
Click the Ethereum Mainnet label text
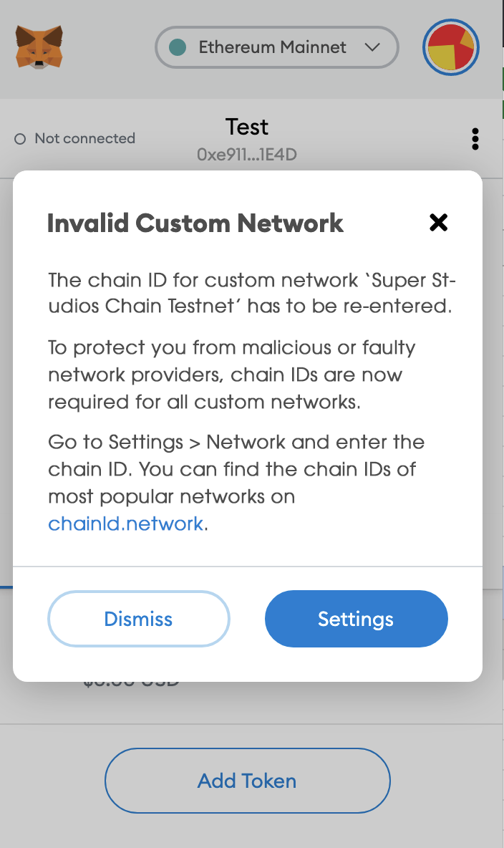pyautogui.click(x=272, y=47)
